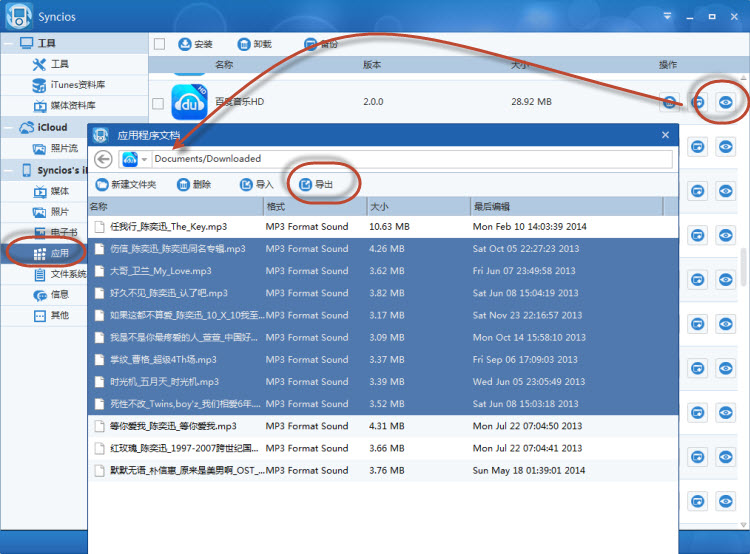Viewport: 750px width, 554px height.
Task: Open device 媒体 section
Action: (51, 191)
